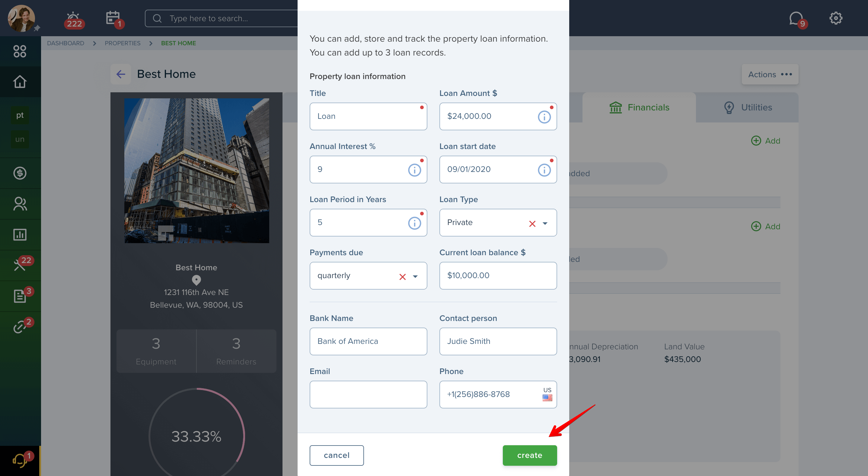Image resolution: width=868 pixels, height=476 pixels.
Task: Open the settings gear icon
Action: (x=836, y=18)
